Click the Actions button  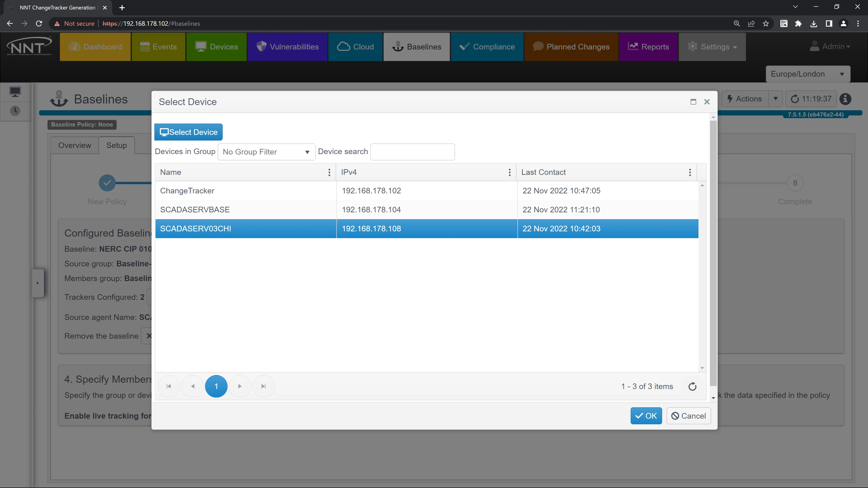(x=745, y=99)
